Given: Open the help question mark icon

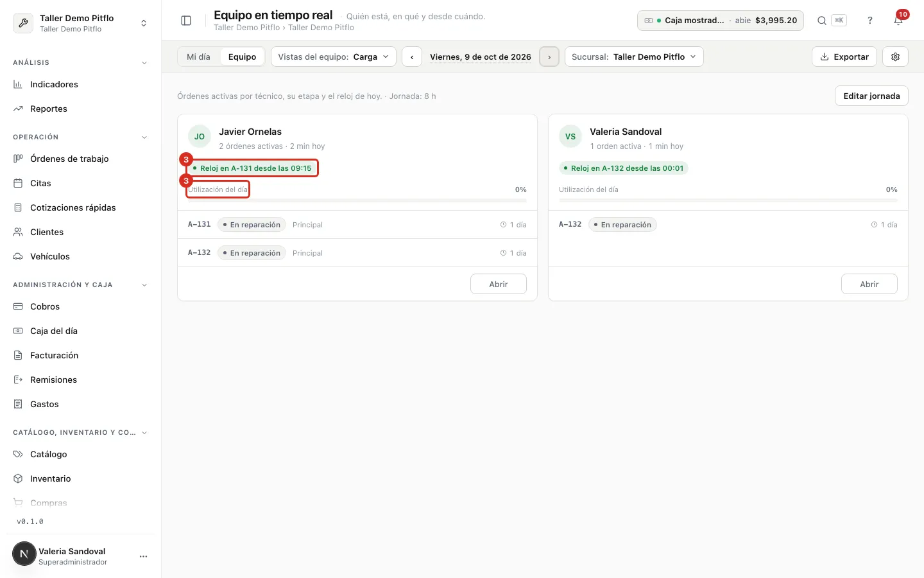Looking at the screenshot, I should [x=870, y=21].
